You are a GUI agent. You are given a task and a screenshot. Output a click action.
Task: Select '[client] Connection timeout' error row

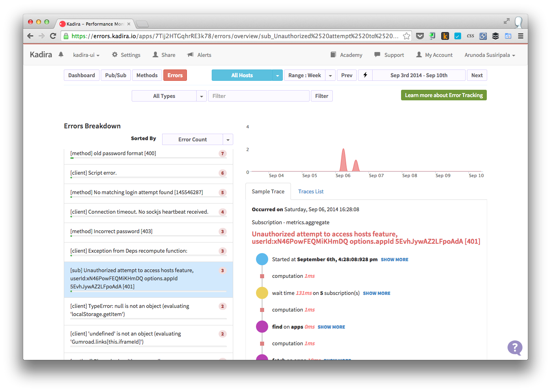click(148, 213)
